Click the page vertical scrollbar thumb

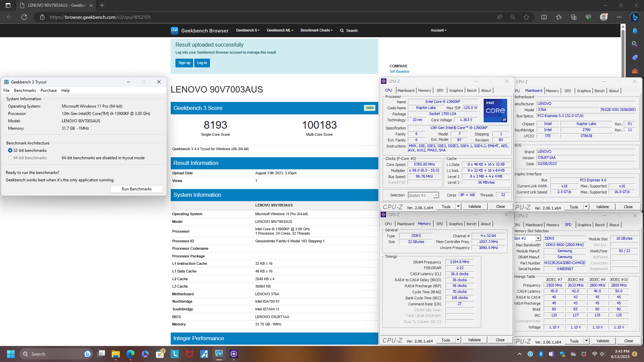pos(623,54)
